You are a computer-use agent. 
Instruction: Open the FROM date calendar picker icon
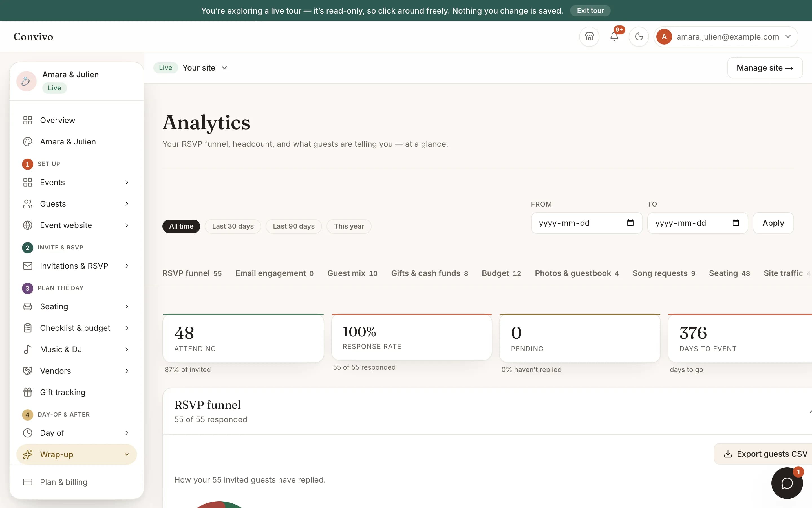click(x=630, y=223)
